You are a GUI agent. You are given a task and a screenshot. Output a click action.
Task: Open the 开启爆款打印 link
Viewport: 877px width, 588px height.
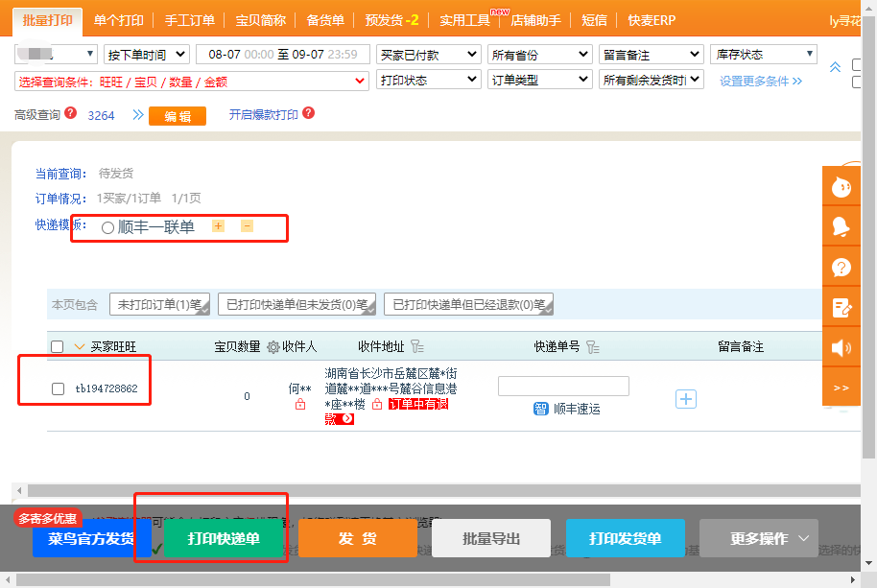(264, 114)
